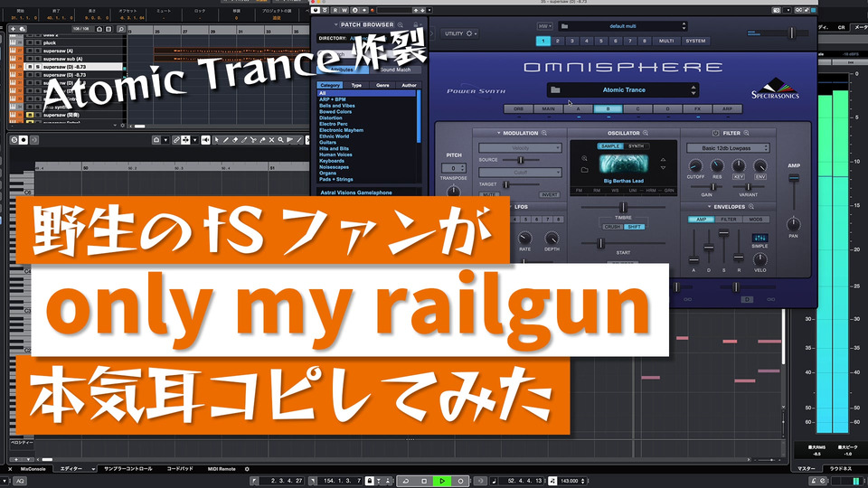Toggle the punch lock icon in transport
Viewport: 868px width, 488px height.
tap(369, 481)
